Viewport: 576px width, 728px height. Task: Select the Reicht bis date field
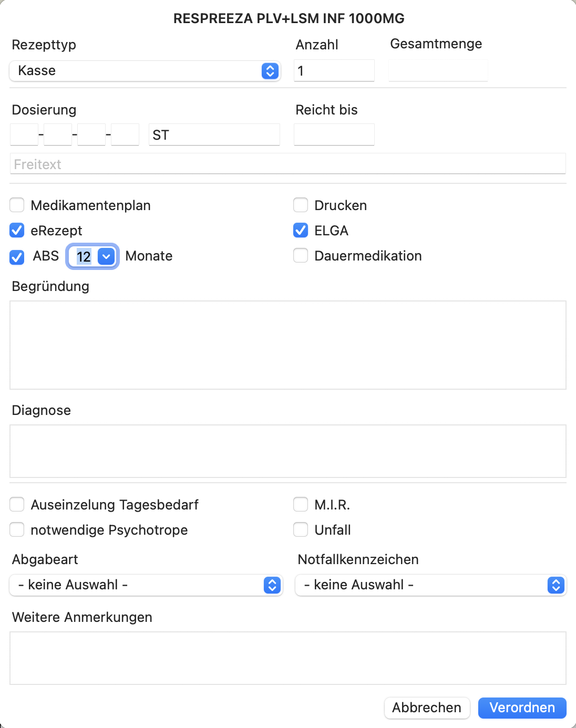click(x=334, y=134)
